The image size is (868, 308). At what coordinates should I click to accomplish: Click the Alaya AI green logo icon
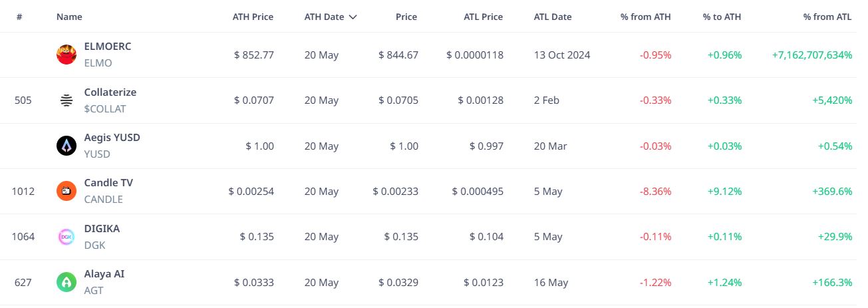67,282
